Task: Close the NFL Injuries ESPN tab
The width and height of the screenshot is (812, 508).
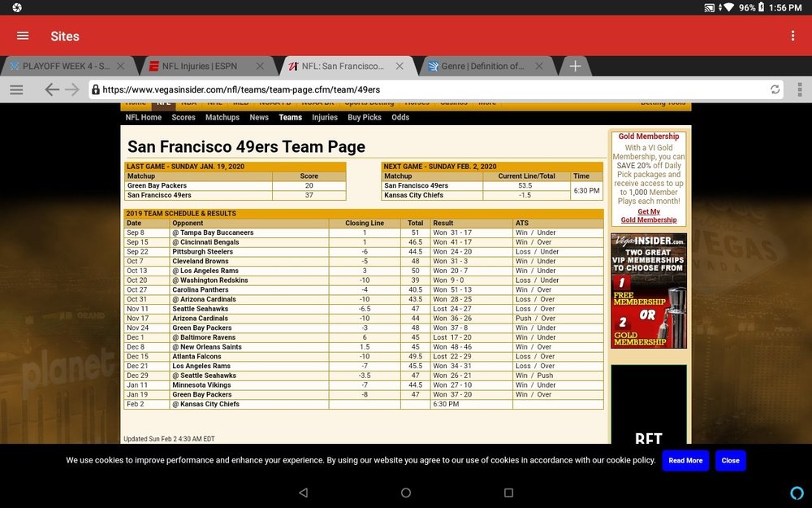Action: [260, 66]
